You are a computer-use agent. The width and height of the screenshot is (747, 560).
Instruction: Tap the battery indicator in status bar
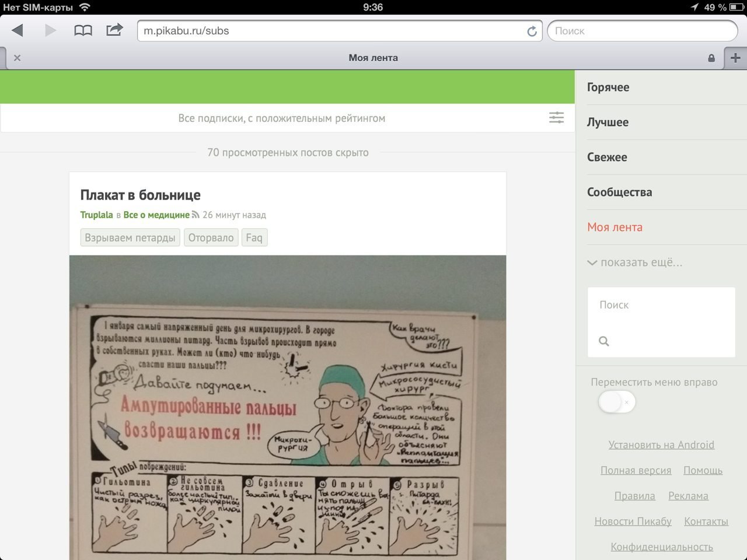(x=736, y=7)
